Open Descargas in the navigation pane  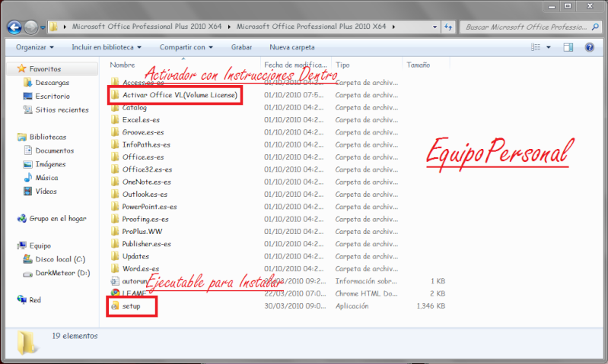tap(52, 83)
